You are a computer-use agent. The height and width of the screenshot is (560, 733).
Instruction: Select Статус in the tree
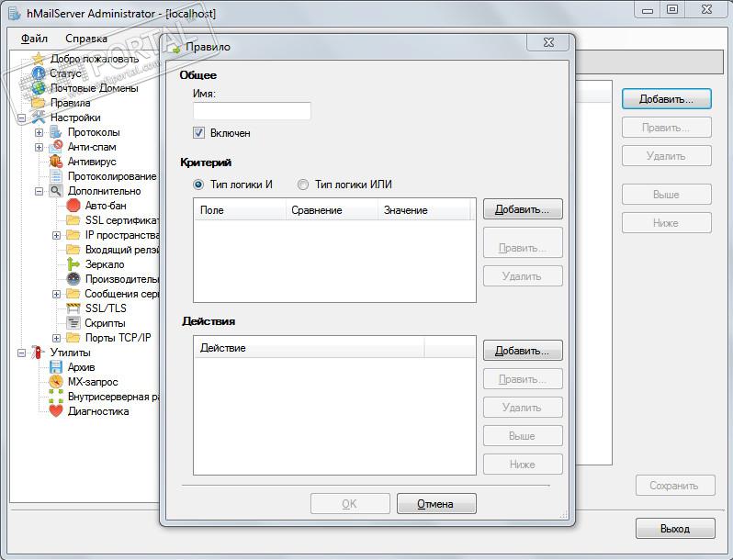point(65,73)
